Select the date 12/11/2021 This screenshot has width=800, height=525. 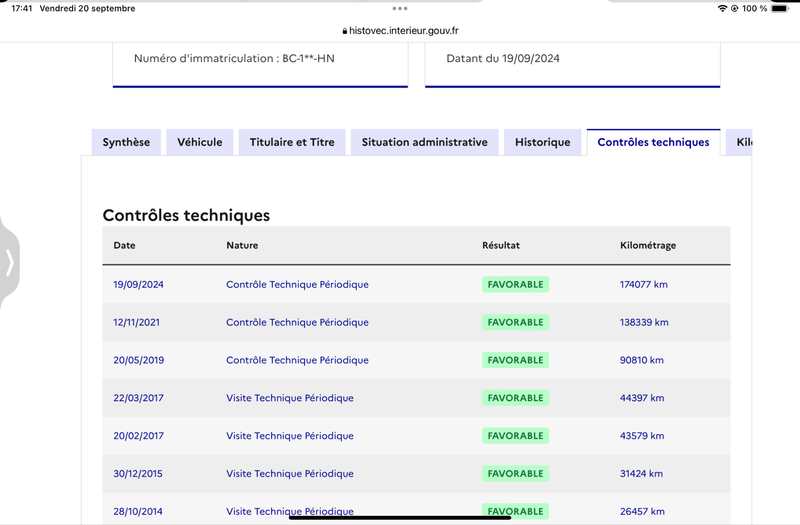(x=136, y=322)
